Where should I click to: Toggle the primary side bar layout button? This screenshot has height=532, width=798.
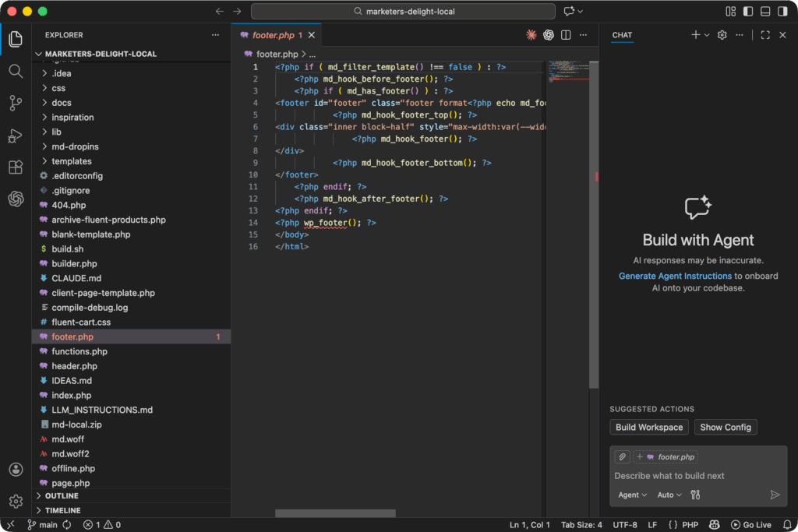(748, 12)
